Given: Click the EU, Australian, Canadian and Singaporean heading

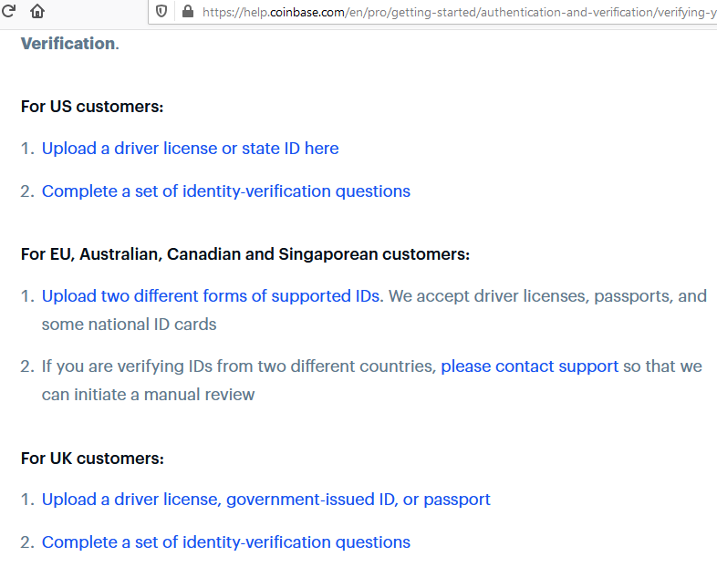Looking at the screenshot, I should tap(244, 254).
